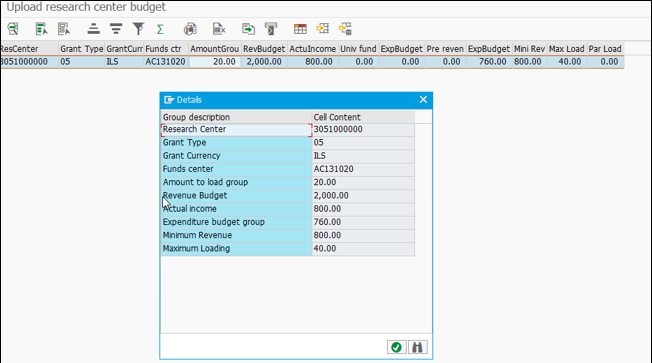Click the ABC analysis toolbar icon
Viewport: 652px width, 363px height.
[x=271, y=29]
